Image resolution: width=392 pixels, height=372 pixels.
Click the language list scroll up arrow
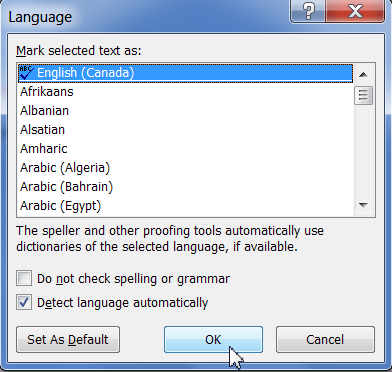[364, 74]
